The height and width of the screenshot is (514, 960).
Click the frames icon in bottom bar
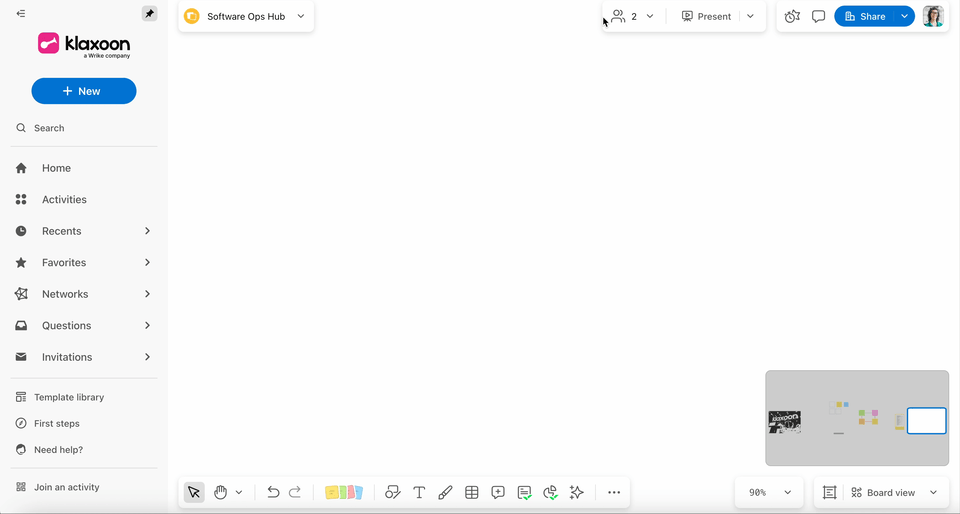(830, 493)
